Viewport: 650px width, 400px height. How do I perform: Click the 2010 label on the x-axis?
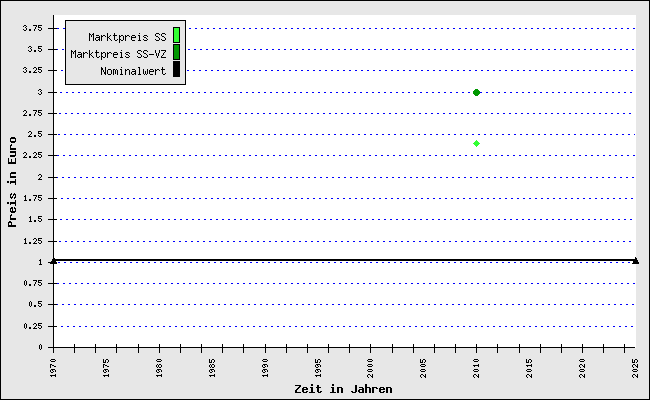(x=476, y=366)
